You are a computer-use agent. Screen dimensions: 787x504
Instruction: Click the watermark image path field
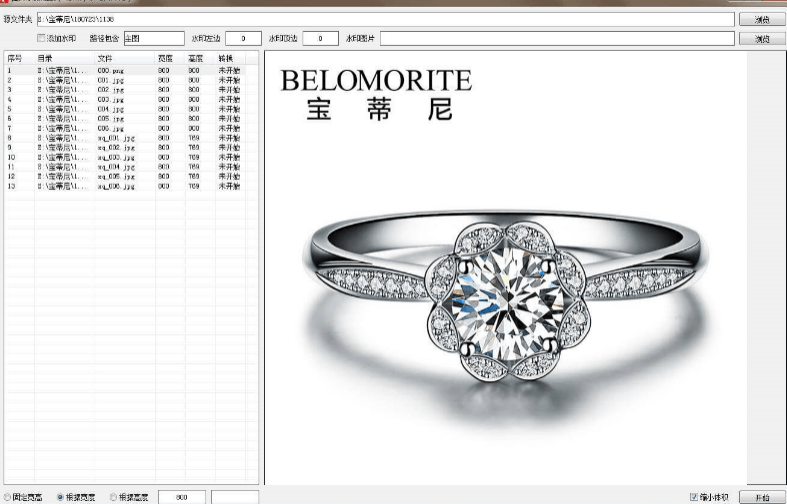[x=557, y=39]
